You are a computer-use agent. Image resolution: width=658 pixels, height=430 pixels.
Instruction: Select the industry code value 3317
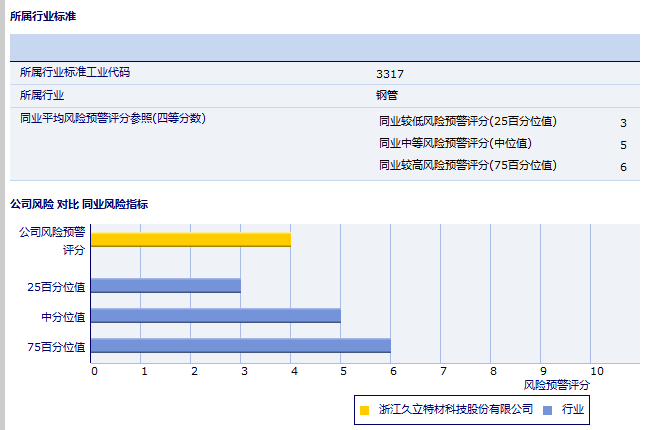point(390,74)
